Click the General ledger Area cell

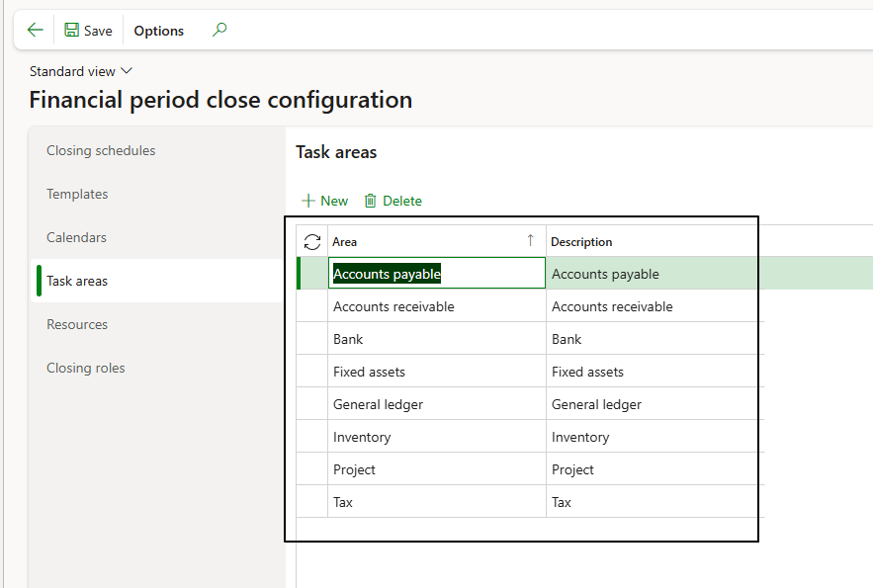(436, 404)
